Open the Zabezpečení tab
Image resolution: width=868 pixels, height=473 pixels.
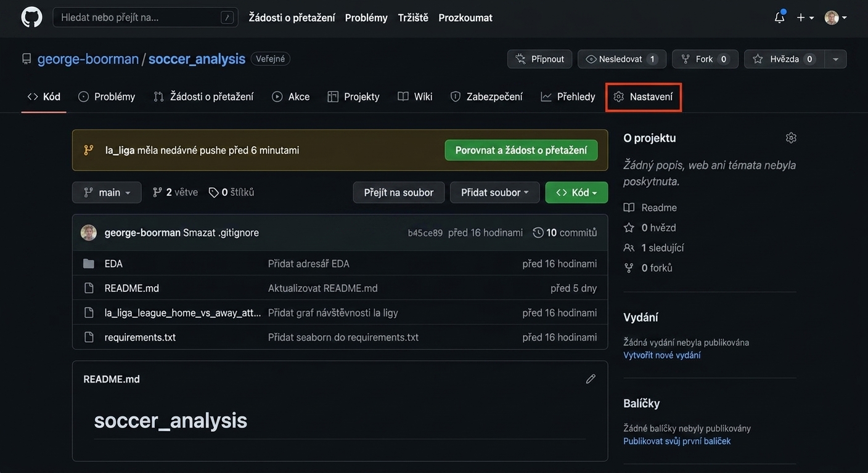coord(486,97)
